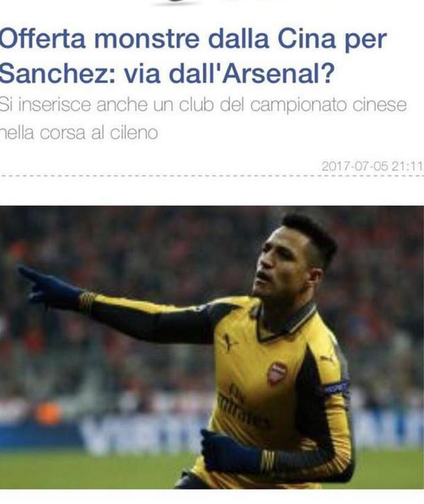Click the 2017-07-05 21:11 timestamp
The image size is (424, 504).
click(372, 166)
